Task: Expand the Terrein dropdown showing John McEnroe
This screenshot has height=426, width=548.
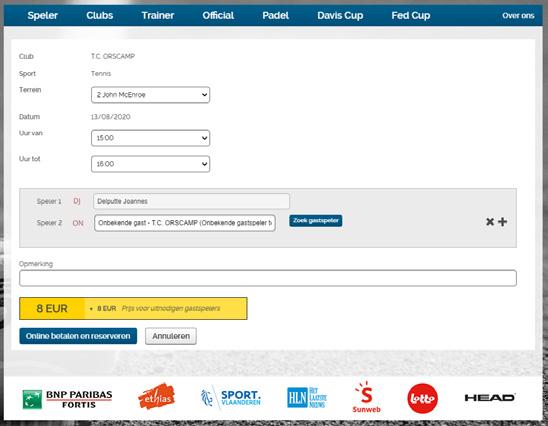Action: (x=151, y=95)
